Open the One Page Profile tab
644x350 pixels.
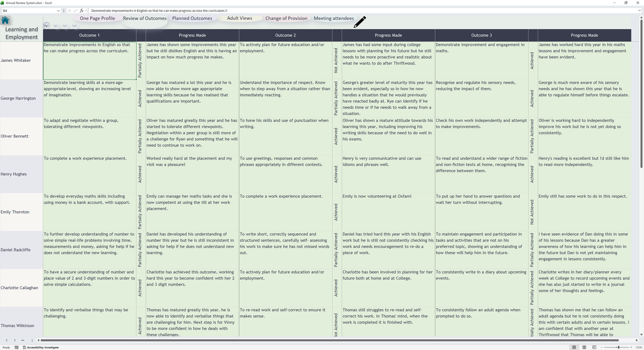97,18
